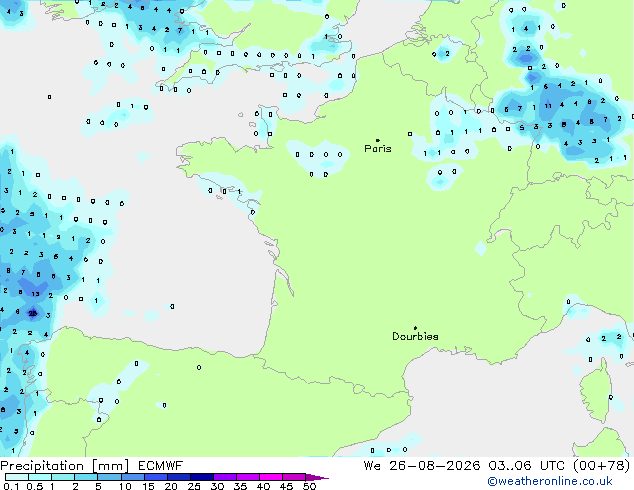Screen dimensions: 634x490
Task: Click the 'We 26-08-2026' date text
Action: click(422, 466)
